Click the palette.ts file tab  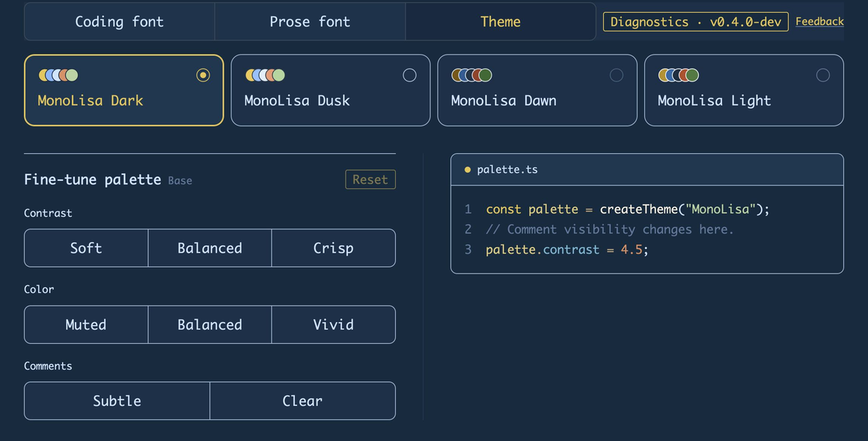tap(507, 170)
